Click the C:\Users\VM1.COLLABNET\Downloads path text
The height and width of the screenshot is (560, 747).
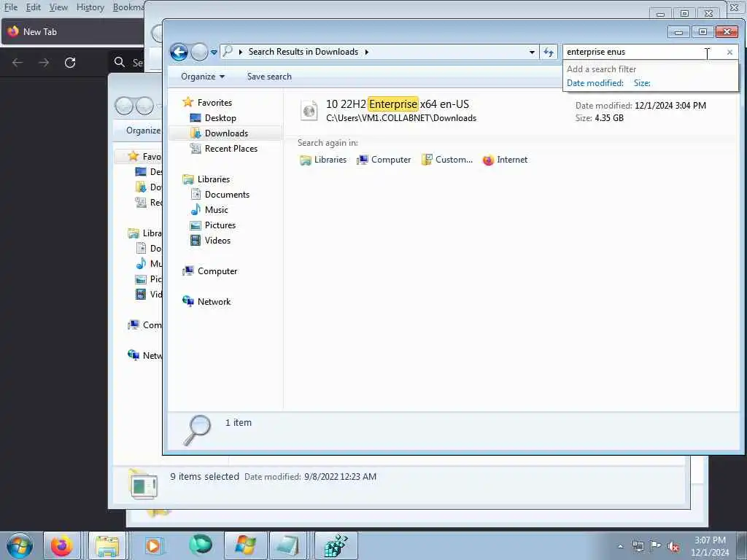click(401, 118)
